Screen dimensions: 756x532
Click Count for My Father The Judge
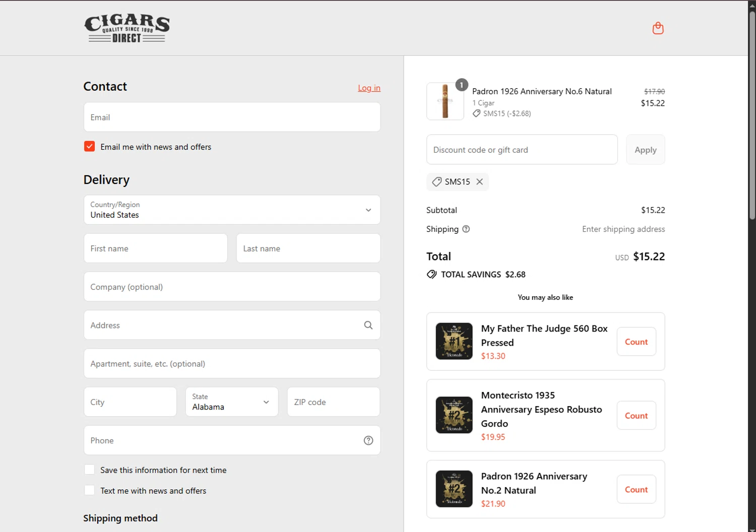[637, 342]
